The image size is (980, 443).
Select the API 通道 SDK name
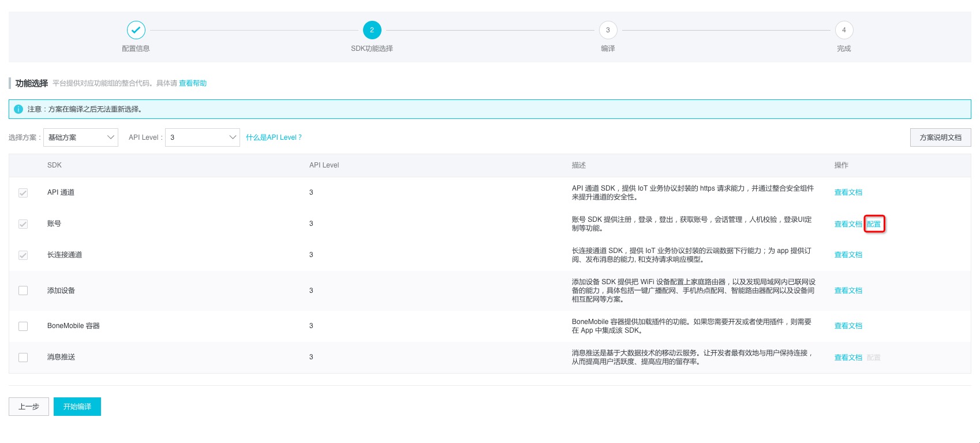click(61, 192)
